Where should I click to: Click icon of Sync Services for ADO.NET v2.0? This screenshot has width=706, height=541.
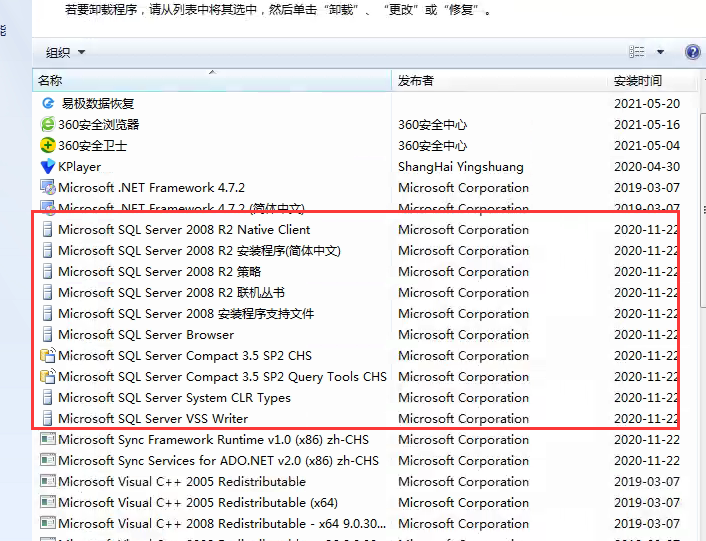tap(48, 460)
